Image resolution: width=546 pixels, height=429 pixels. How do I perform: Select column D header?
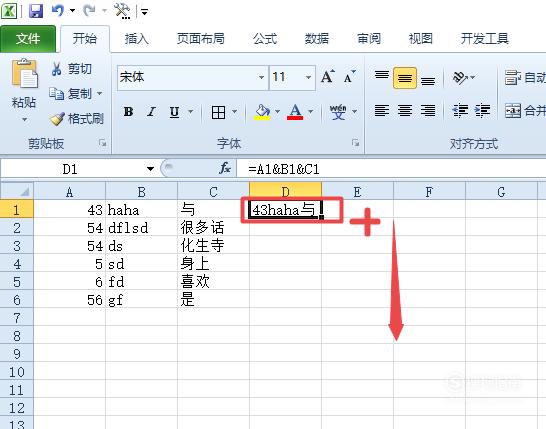[286, 191]
